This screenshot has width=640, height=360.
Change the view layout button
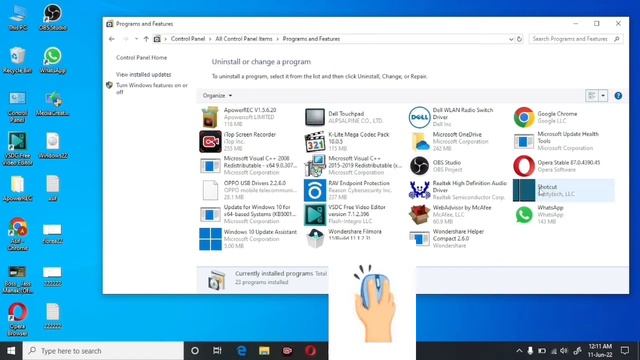(x=591, y=96)
